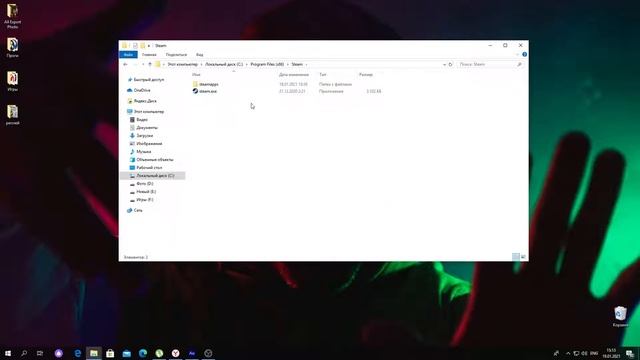Open the Recycle Bin on desktop
This screenshot has height=360, width=640.
(620, 317)
